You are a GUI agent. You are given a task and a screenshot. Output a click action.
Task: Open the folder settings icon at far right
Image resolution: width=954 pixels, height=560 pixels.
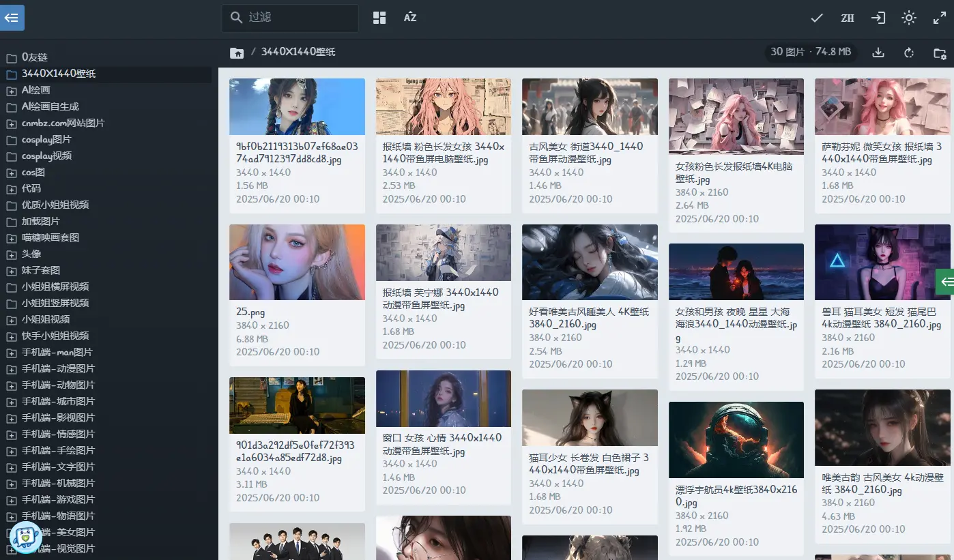940,53
